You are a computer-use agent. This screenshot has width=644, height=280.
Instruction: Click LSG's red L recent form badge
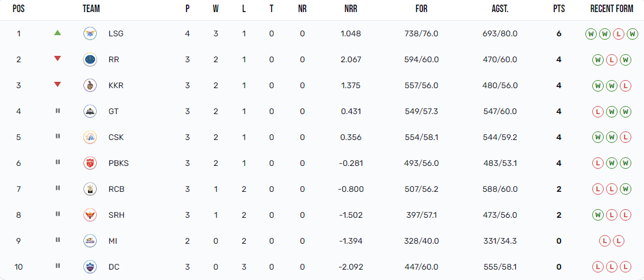619,33
